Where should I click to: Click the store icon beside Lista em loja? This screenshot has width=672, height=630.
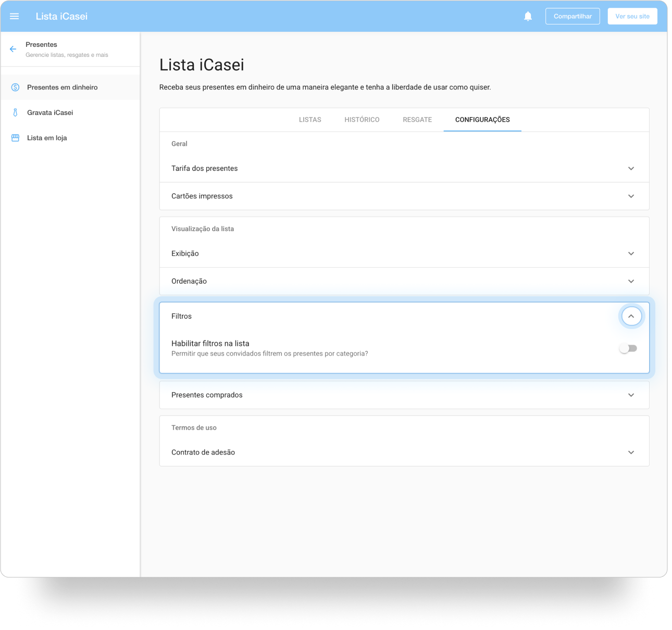[16, 138]
